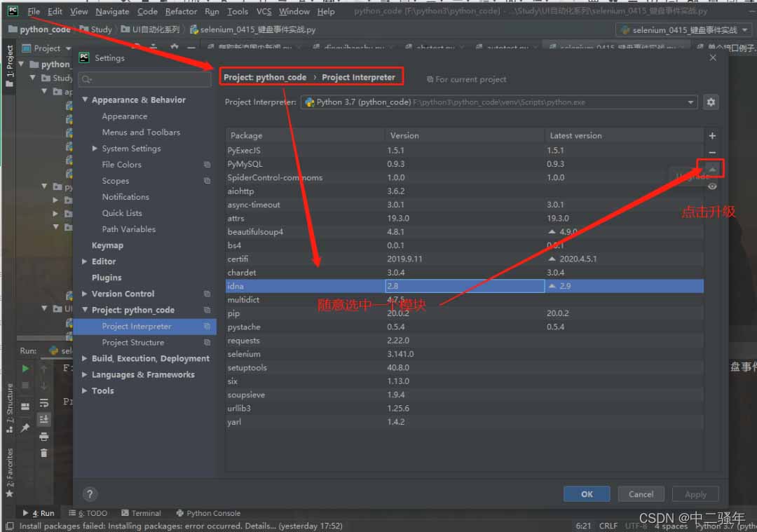Select the beautifulsoup4 package row

click(x=464, y=232)
